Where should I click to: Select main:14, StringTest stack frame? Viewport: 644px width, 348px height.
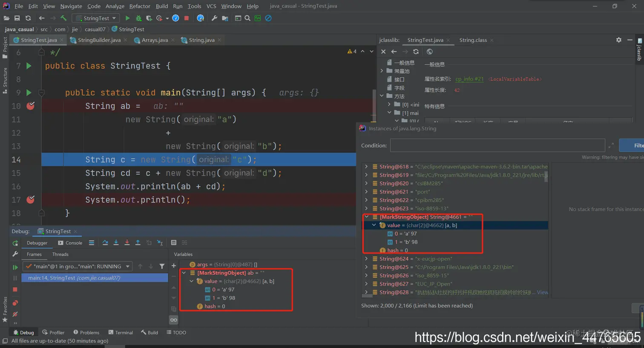click(95, 278)
